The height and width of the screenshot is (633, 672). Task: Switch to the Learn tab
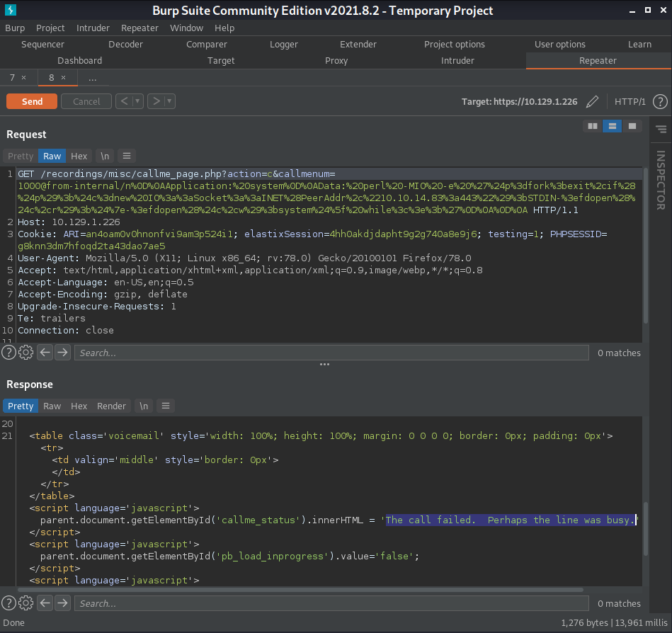tap(639, 44)
